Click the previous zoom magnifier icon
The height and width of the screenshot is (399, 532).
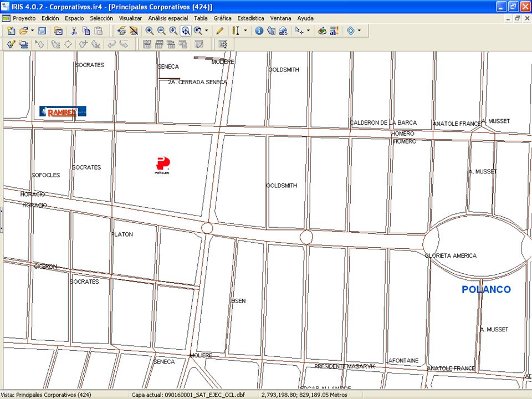(x=198, y=31)
